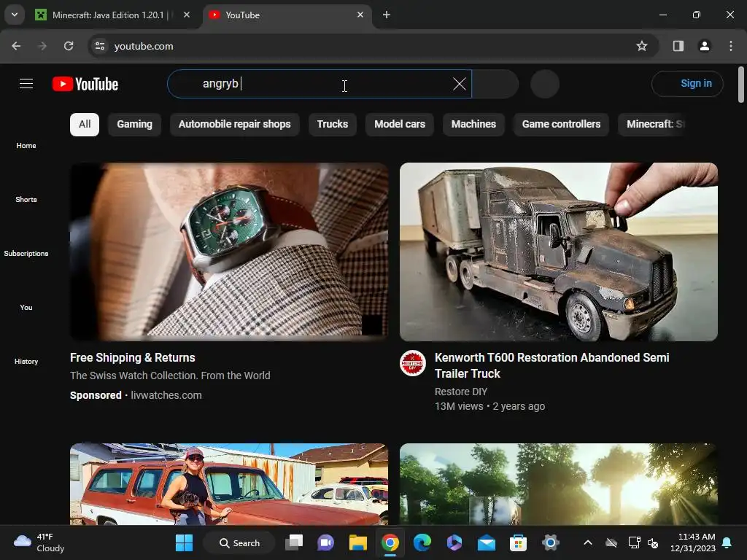Open Subscriptions in sidebar
The width and height of the screenshot is (747, 560).
26,253
